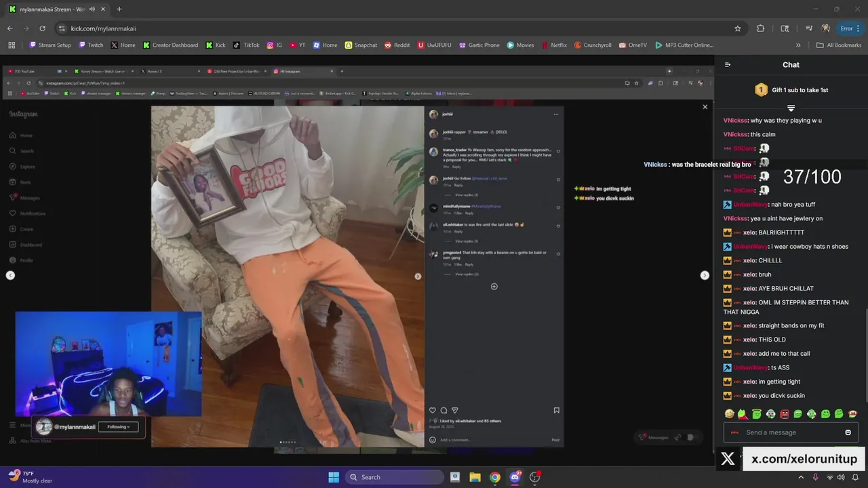The width and height of the screenshot is (868, 488).
Task: Advance to next photo in the carousel
Action: click(x=418, y=276)
